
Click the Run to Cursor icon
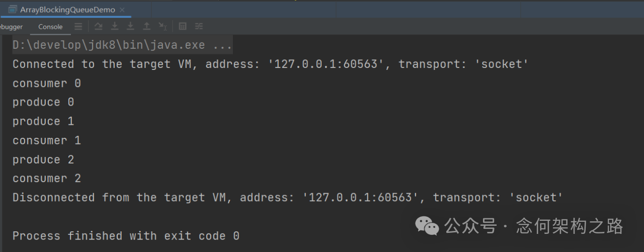163,27
